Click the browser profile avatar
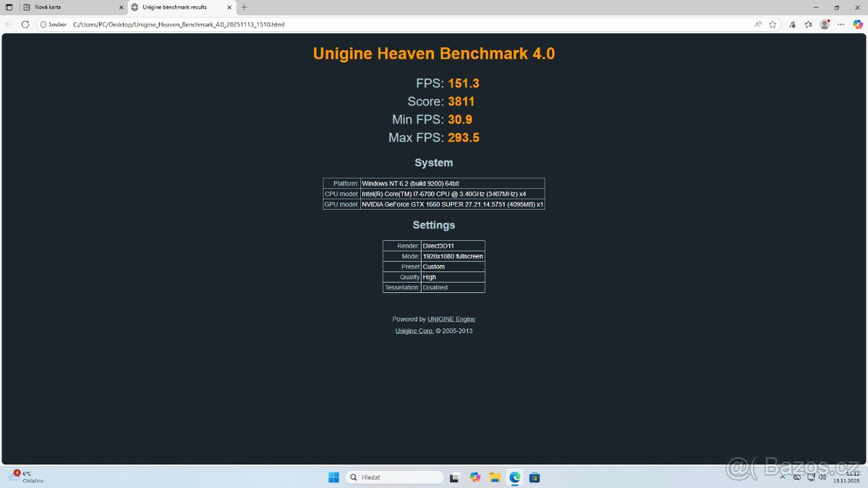The image size is (868, 488). point(825,24)
